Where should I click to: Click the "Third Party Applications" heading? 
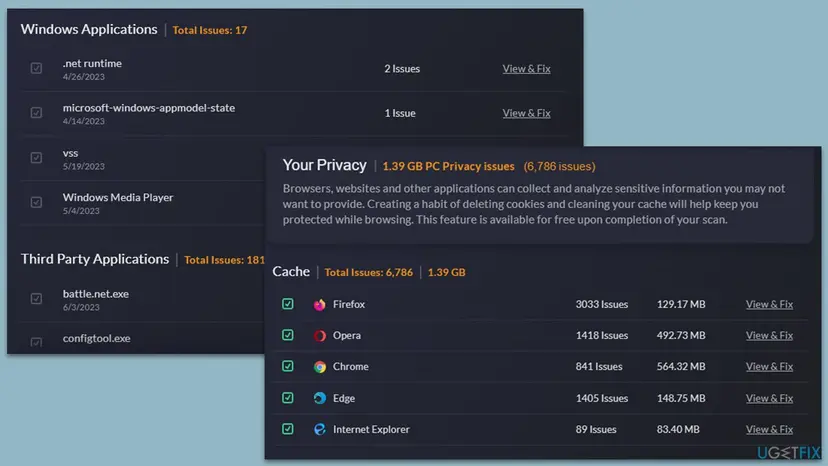[95, 259]
